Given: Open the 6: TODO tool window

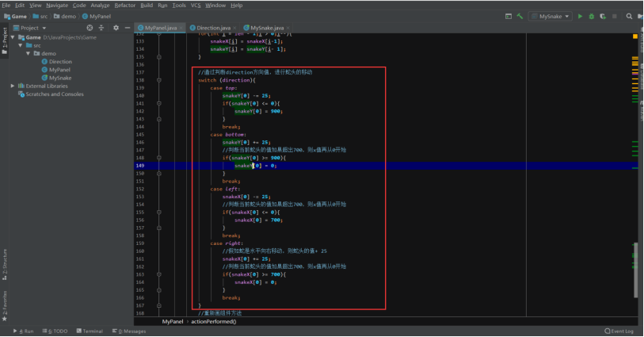Looking at the screenshot, I should click(x=55, y=331).
